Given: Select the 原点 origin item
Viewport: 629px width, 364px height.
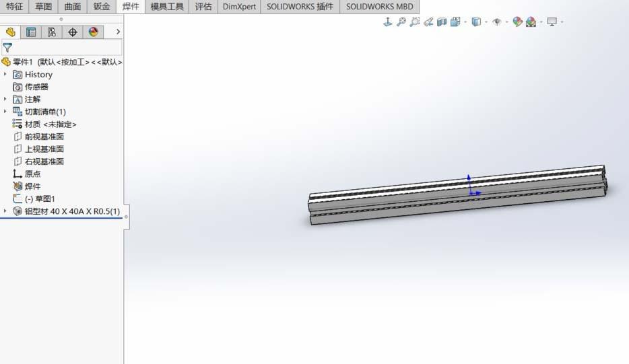Looking at the screenshot, I should tap(32, 174).
